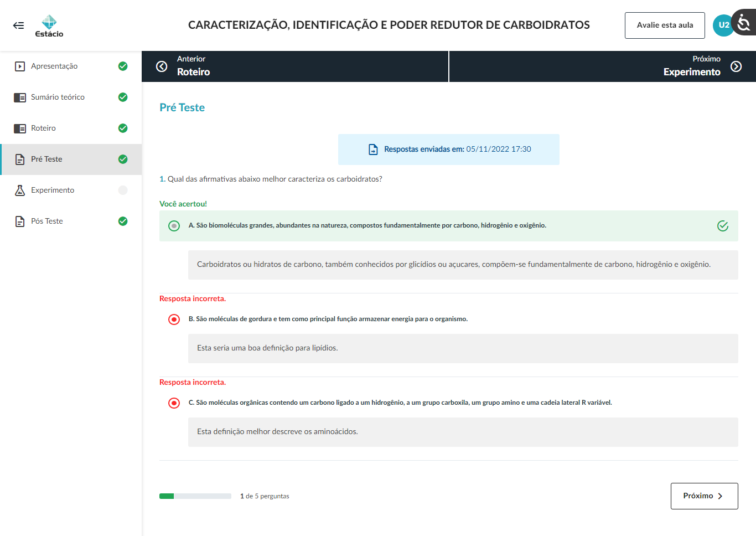The width and height of the screenshot is (756, 536).
Task: Select answer C radio button
Action: [174, 403]
